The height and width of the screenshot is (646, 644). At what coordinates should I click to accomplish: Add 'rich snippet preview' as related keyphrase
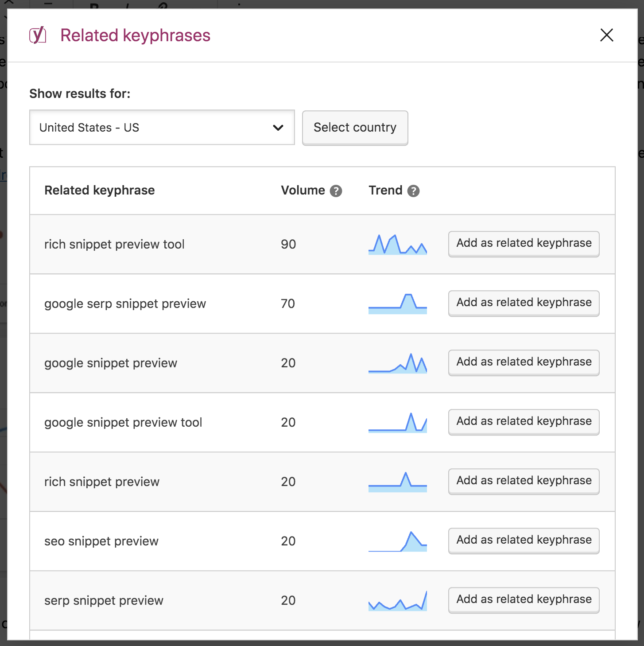pos(524,481)
